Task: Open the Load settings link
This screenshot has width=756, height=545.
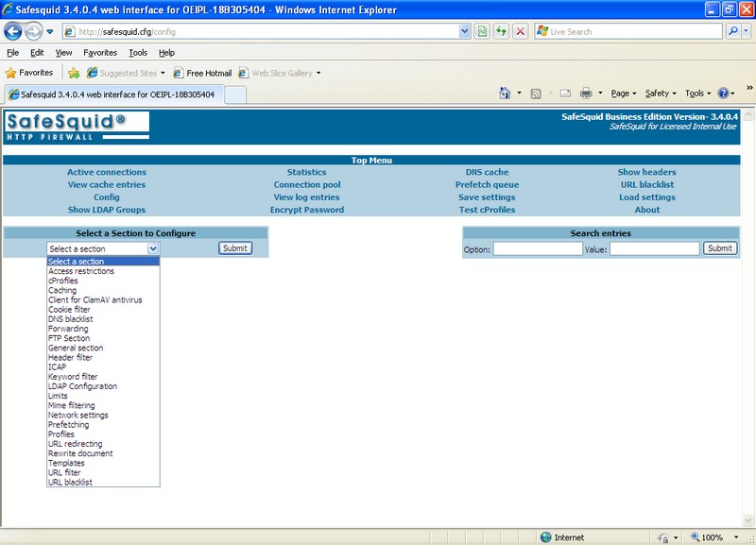Action: pos(647,197)
